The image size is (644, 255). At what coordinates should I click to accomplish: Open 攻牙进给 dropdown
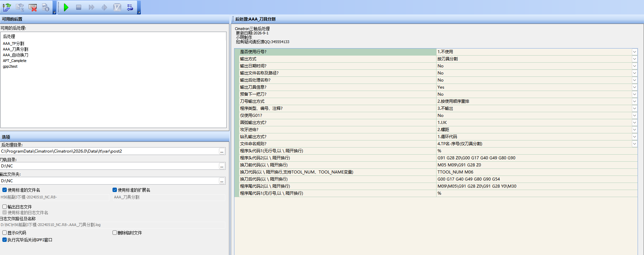pos(635,130)
